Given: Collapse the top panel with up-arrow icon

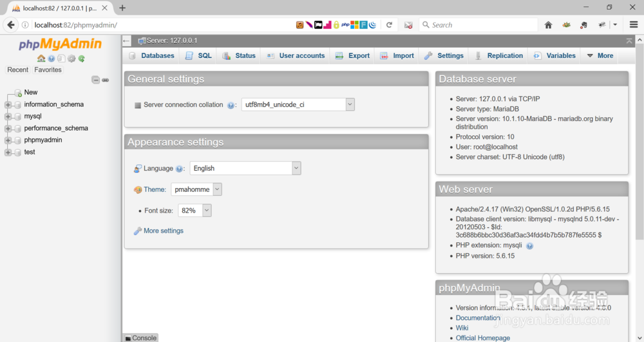Looking at the screenshot, I should tap(629, 41).
